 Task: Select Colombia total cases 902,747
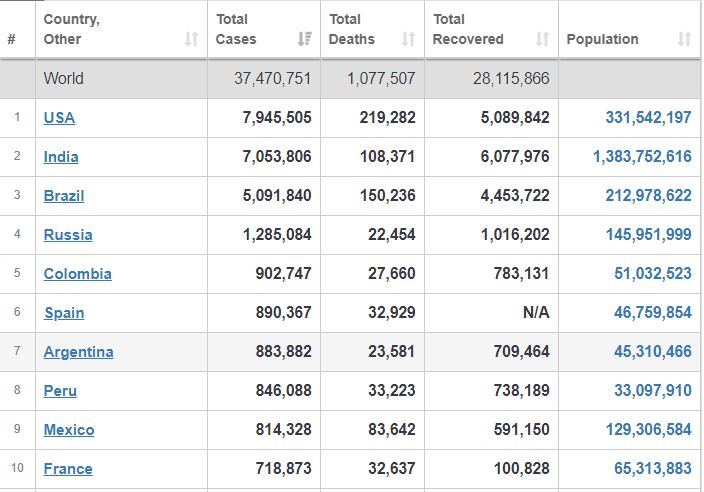284,274
